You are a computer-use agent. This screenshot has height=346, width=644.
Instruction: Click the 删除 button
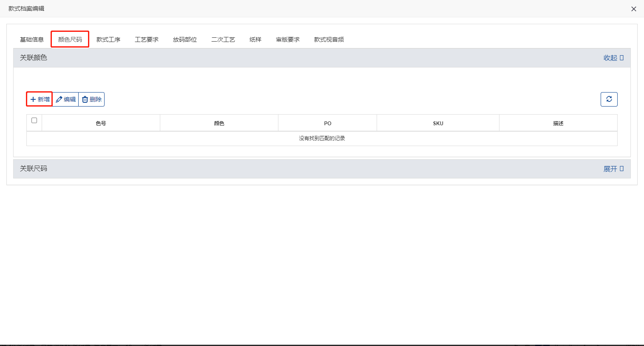tap(91, 99)
